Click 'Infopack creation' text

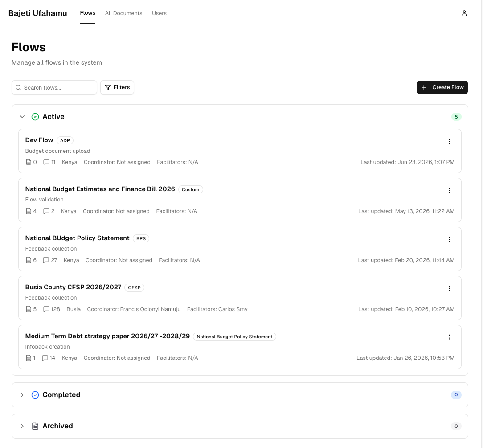pos(47,347)
